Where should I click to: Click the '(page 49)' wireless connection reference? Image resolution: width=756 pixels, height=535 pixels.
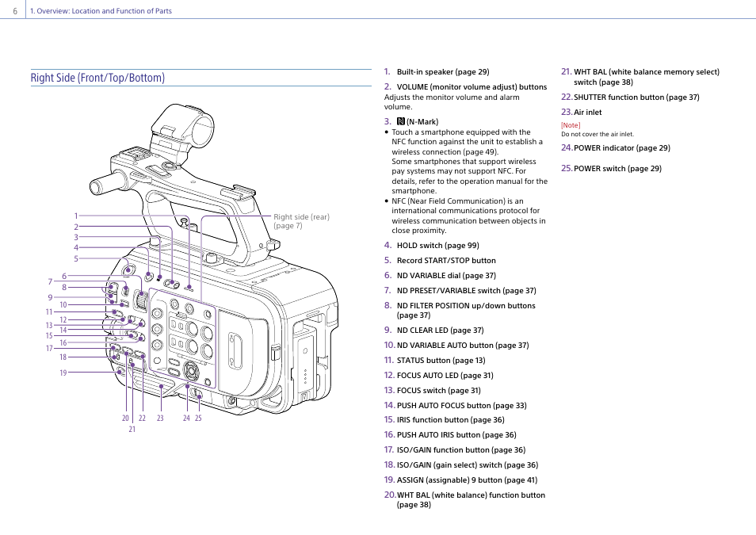481,151
